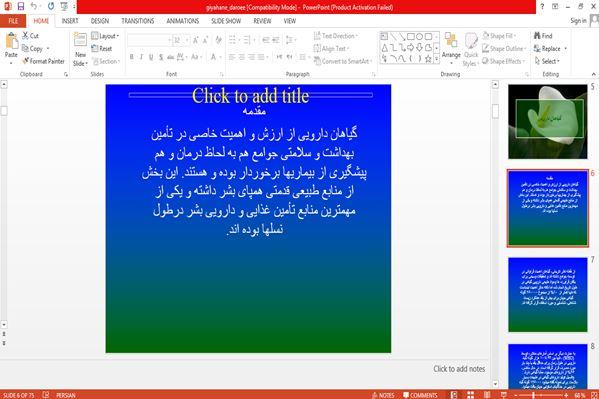Screen dimensions: 599x399
Task: Start slideshow from beginning icon in title bar
Action: pos(64,6)
